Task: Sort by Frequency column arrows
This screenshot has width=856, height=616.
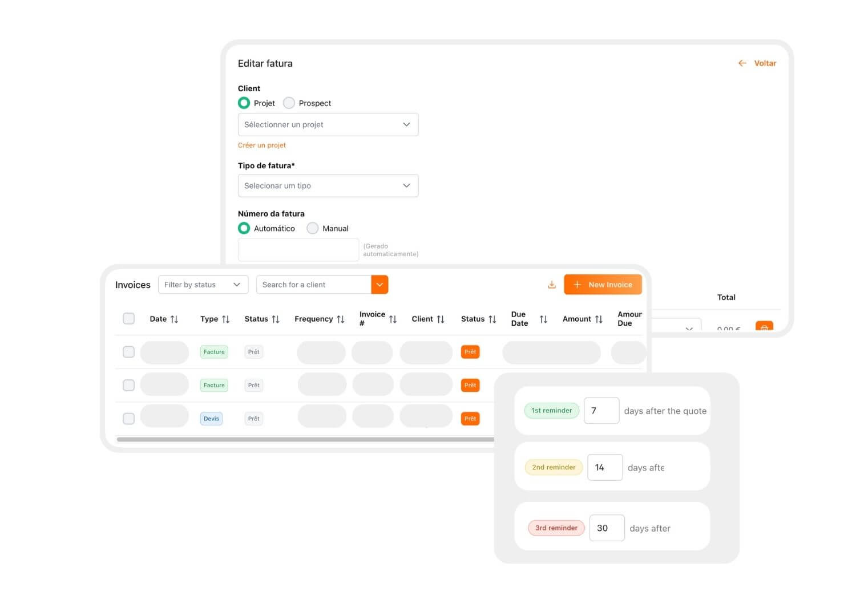Action: click(341, 319)
